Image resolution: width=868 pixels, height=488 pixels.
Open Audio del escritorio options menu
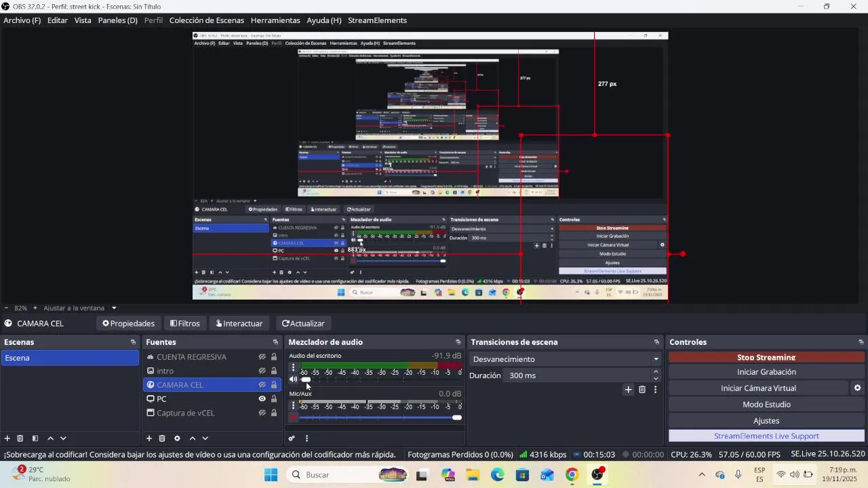(x=293, y=368)
